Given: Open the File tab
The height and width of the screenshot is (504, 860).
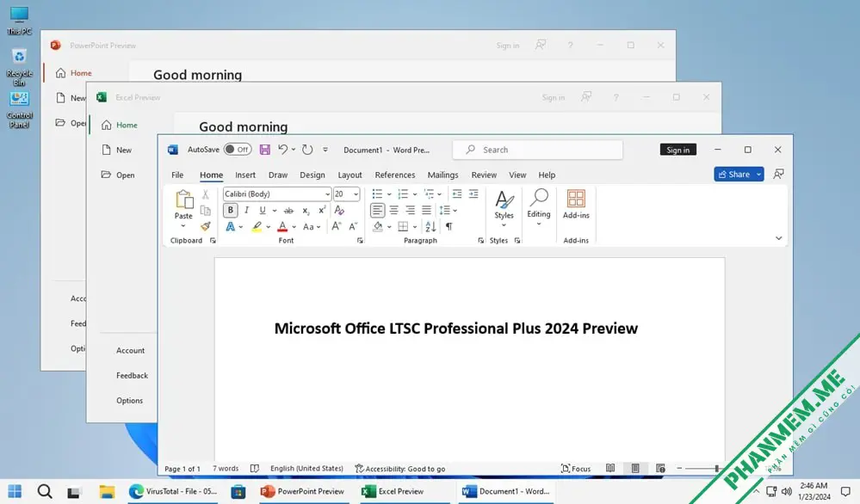Looking at the screenshot, I should [x=177, y=175].
